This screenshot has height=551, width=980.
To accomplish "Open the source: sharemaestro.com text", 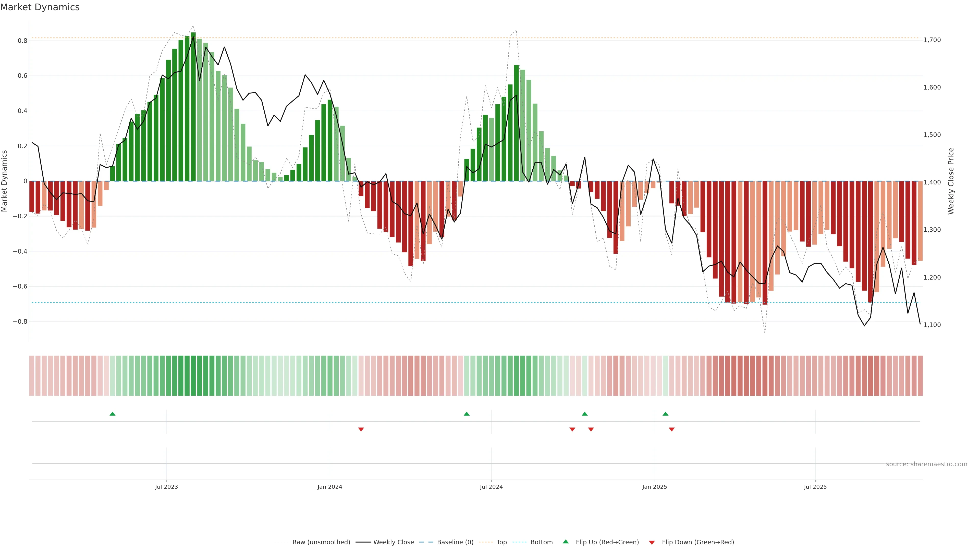I will pos(926,464).
